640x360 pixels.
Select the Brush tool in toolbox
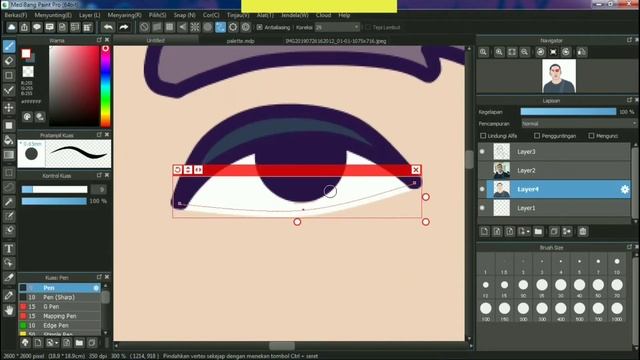9,46
